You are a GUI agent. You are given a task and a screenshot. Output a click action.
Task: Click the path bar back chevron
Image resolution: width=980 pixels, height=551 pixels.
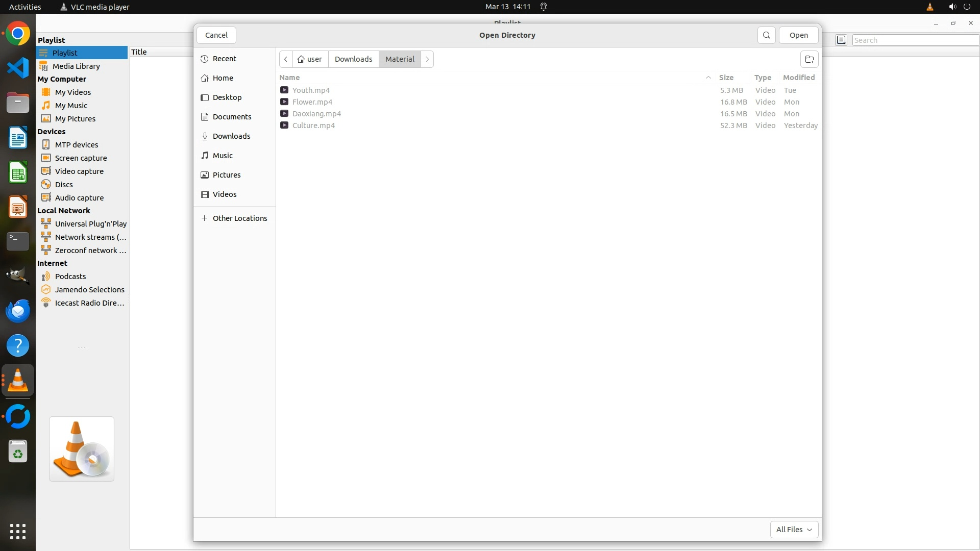point(286,59)
